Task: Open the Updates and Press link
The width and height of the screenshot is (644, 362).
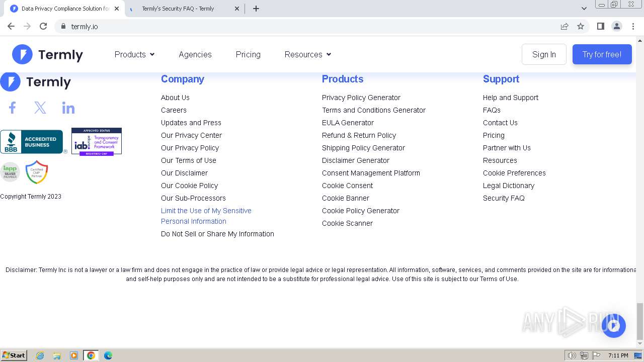Action: coord(191,123)
